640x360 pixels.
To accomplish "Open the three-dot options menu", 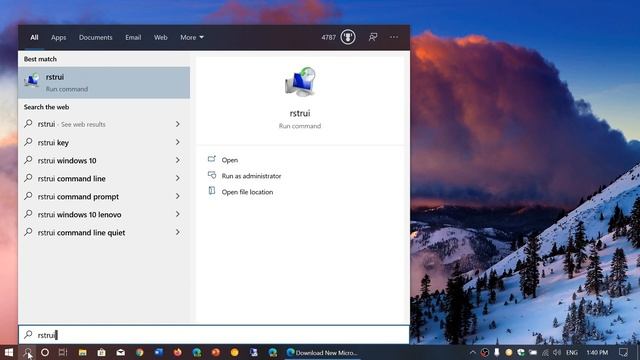I will (x=393, y=37).
